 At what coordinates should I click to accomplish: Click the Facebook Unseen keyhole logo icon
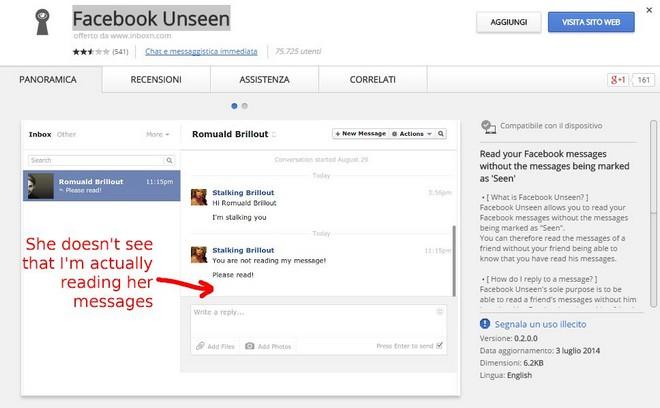click(x=43, y=22)
